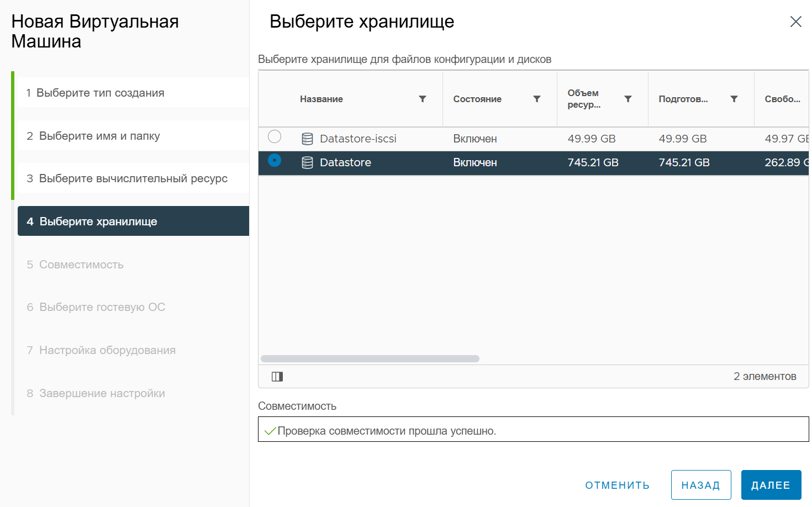Click step 5 Совместимость
The height and width of the screenshot is (507, 812).
click(x=75, y=265)
